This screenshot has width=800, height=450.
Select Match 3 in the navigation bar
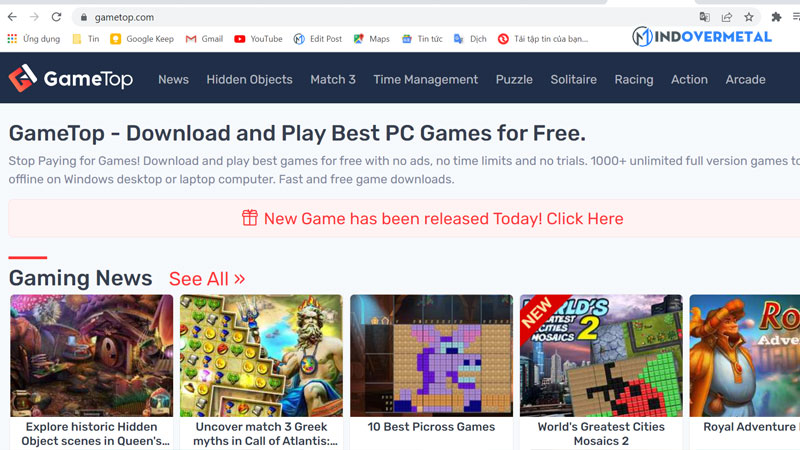coord(333,80)
